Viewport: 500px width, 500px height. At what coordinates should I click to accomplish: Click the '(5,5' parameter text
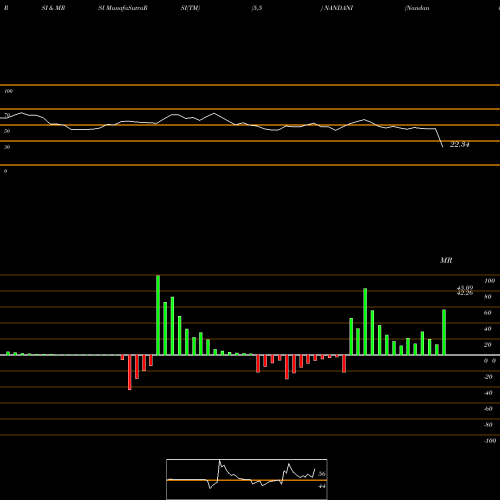coord(257,8)
